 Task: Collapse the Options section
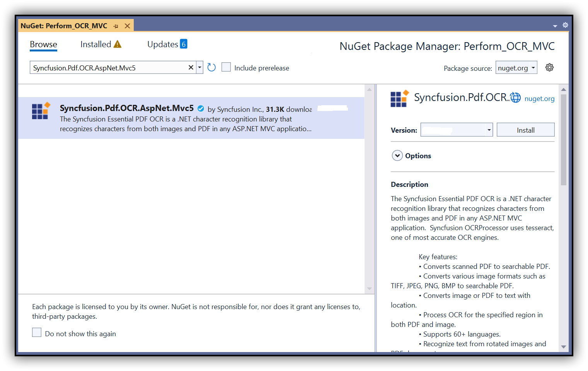pos(397,155)
